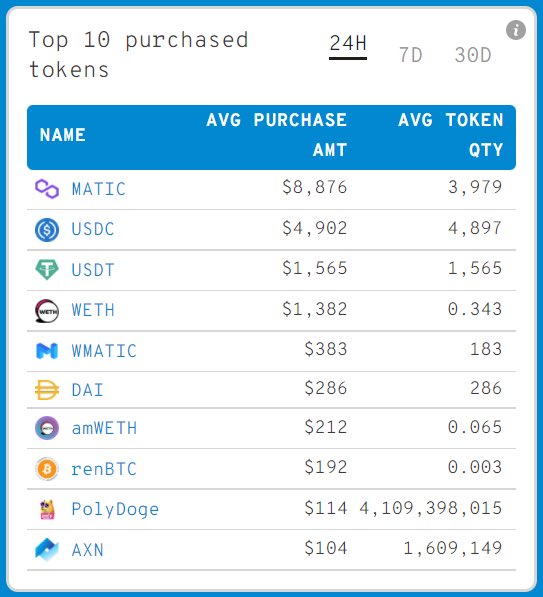Viewport: 543px width, 597px height.
Task: Click the 0.003 token quantity
Action: tap(475, 467)
